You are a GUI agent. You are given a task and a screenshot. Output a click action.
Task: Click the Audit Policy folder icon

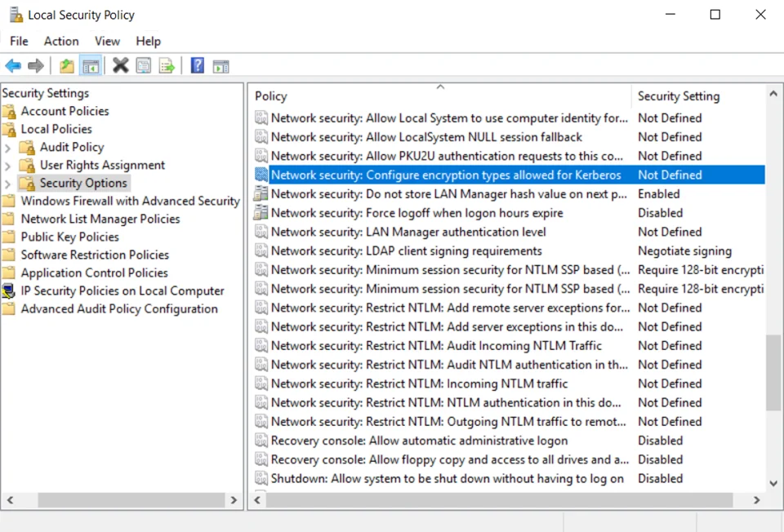27,148
